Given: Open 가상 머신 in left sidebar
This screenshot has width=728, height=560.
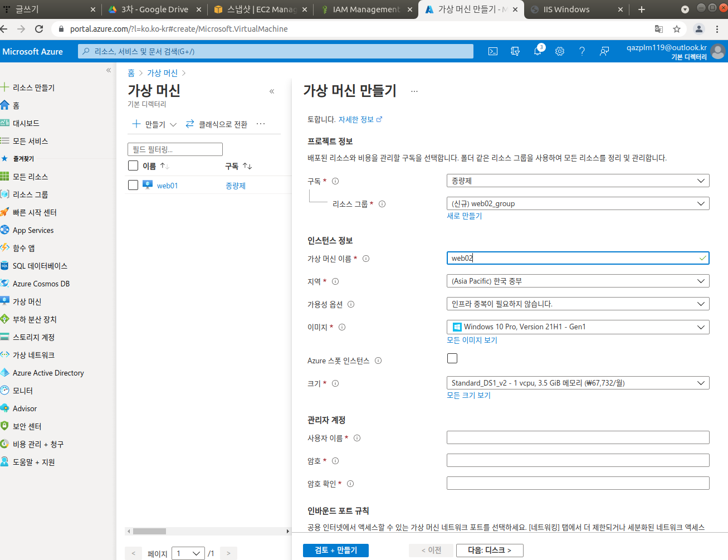Looking at the screenshot, I should pos(27,301).
